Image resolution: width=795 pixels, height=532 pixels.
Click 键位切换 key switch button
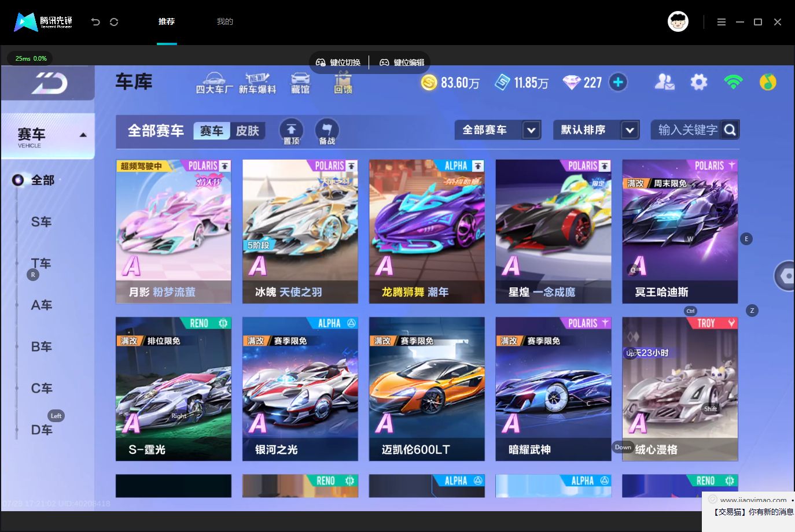[x=338, y=62]
